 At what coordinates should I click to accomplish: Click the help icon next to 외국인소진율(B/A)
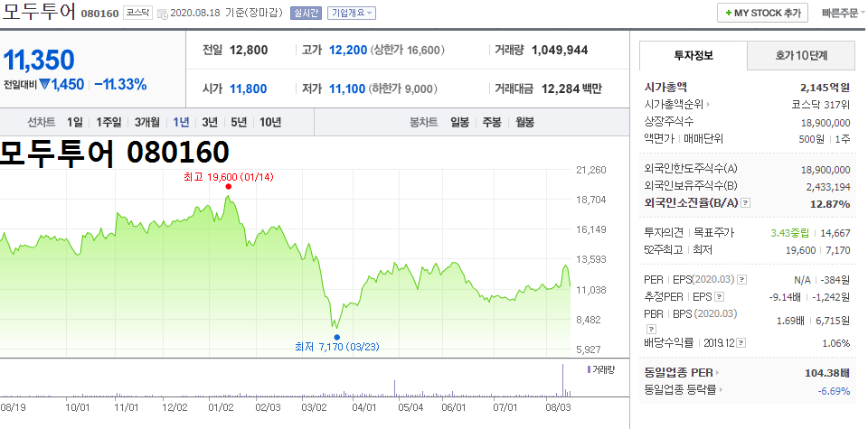(x=746, y=203)
